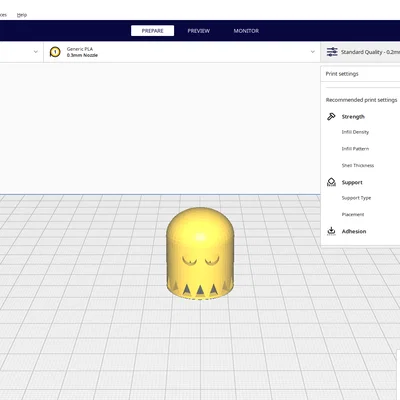This screenshot has width=400, height=400.
Task: Expand the Generic PLA material dropdown arrow
Action: click(313, 52)
